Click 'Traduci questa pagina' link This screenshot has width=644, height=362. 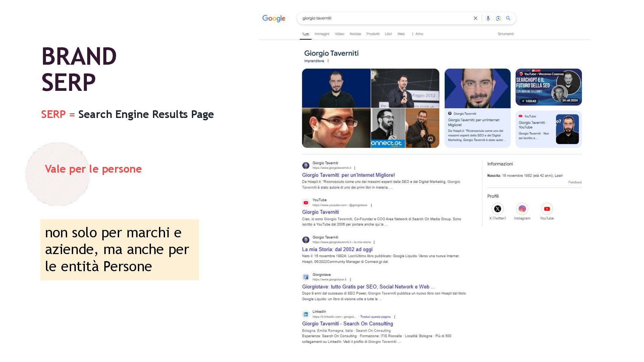coord(375,317)
